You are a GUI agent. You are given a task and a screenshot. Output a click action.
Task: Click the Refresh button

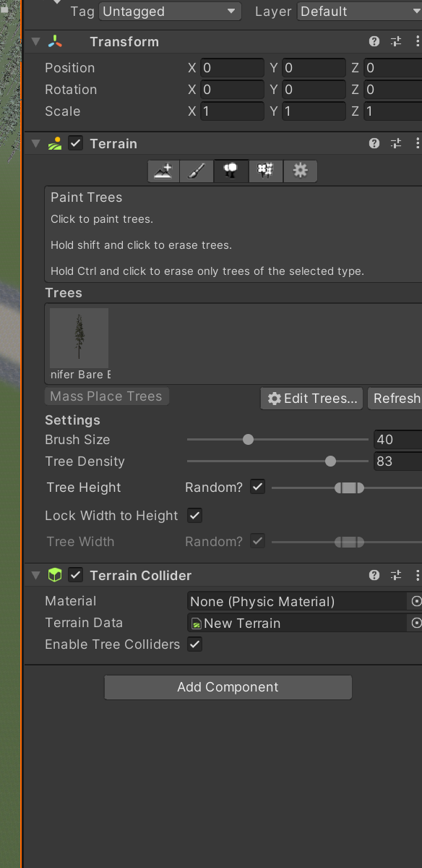pyautogui.click(x=395, y=399)
